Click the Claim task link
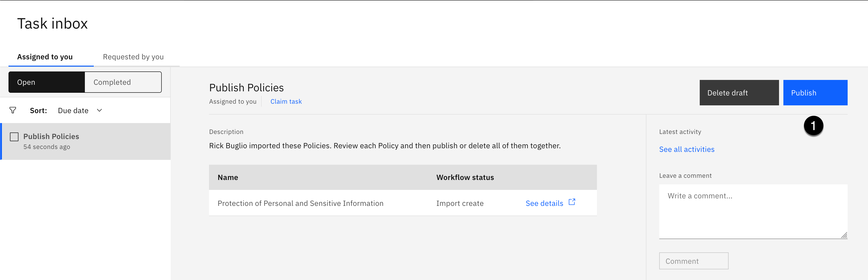This screenshot has height=280, width=868. (286, 101)
